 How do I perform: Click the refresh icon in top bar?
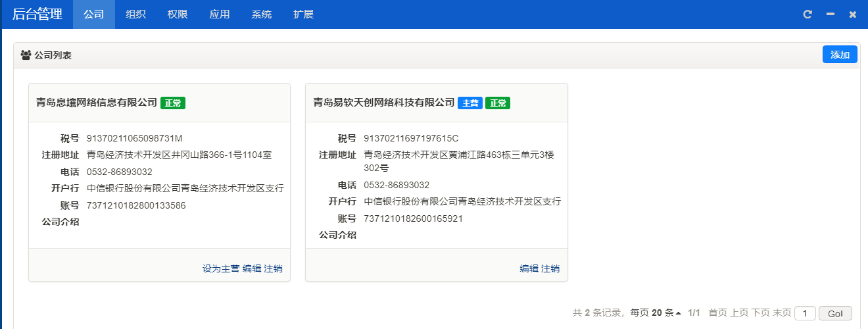pos(808,14)
